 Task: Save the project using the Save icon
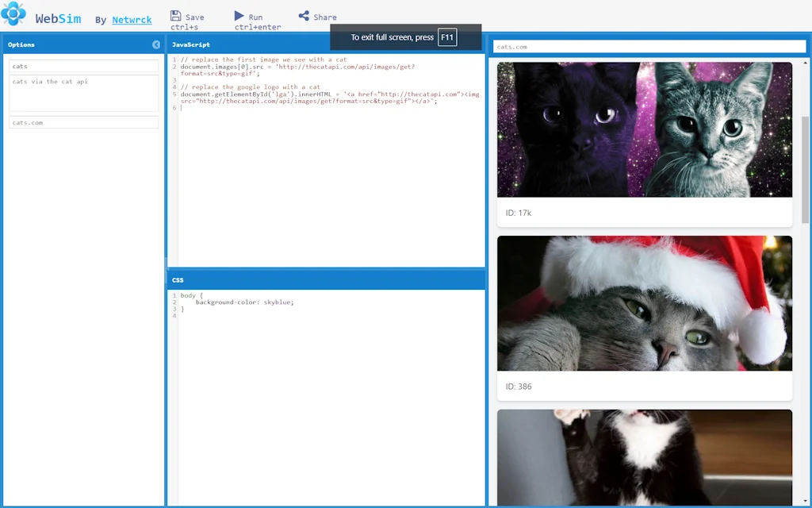point(175,16)
